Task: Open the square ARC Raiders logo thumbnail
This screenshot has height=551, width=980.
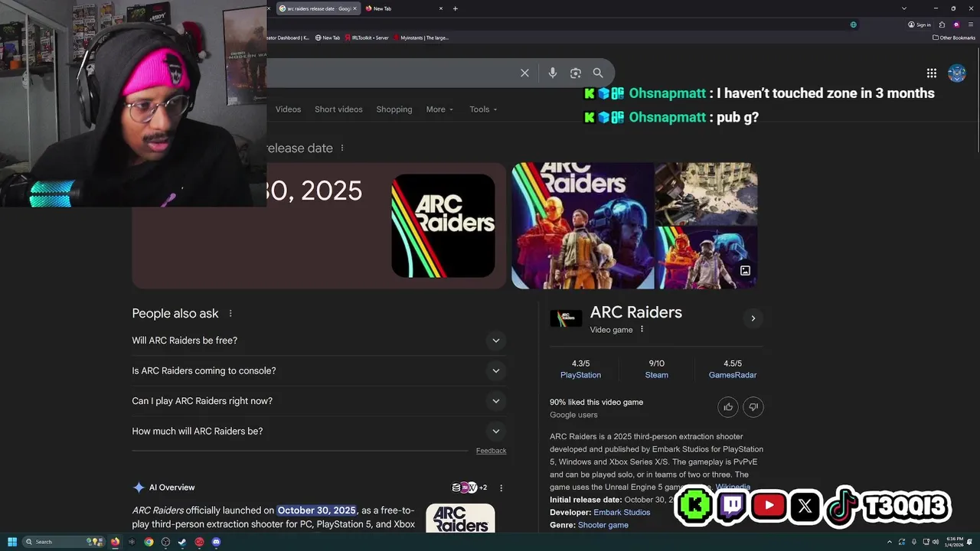Action: click(443, 226)
